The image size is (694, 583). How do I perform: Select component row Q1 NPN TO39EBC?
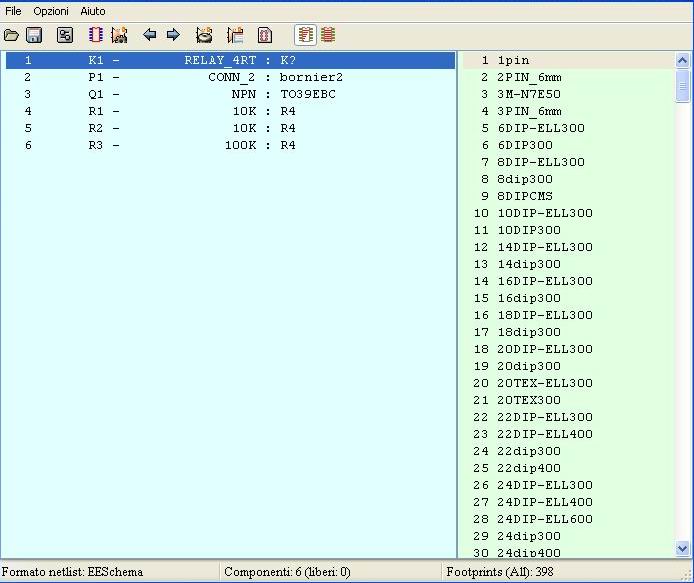[230, 94]
